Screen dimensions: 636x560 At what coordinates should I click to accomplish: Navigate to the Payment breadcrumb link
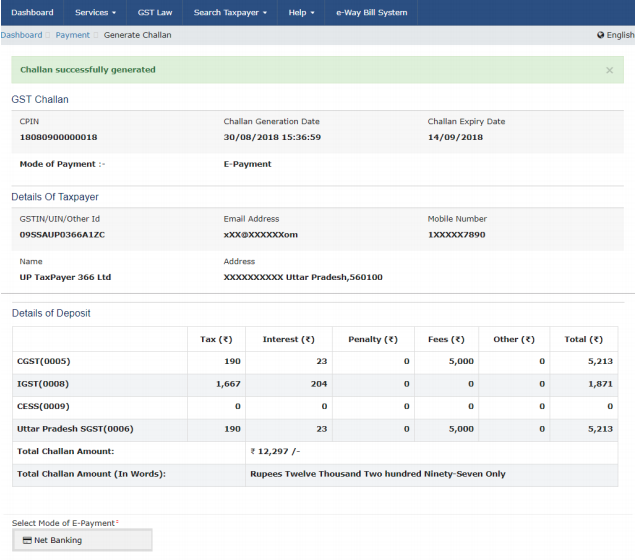coord(72,35)
